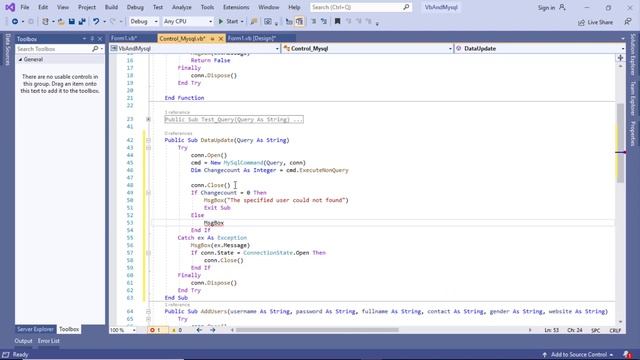The width and height of the screenshot is (640, 360).
Task: Collapse the Try block at line 43
Action: pos(148,148)
